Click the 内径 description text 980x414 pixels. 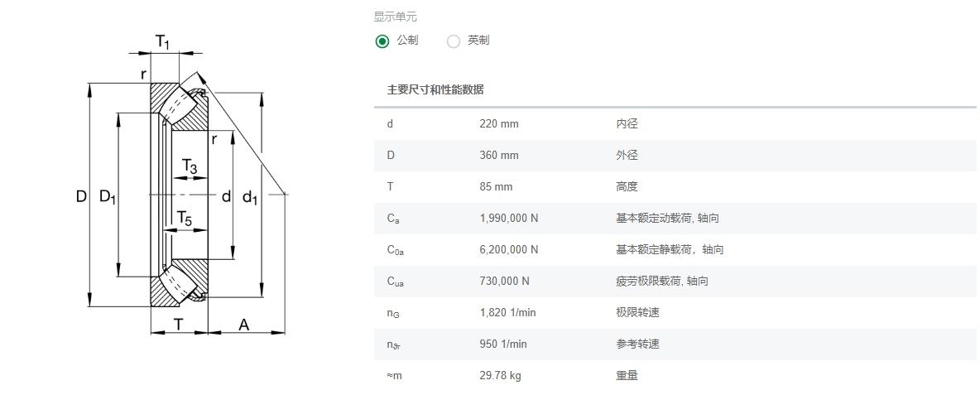627,124
